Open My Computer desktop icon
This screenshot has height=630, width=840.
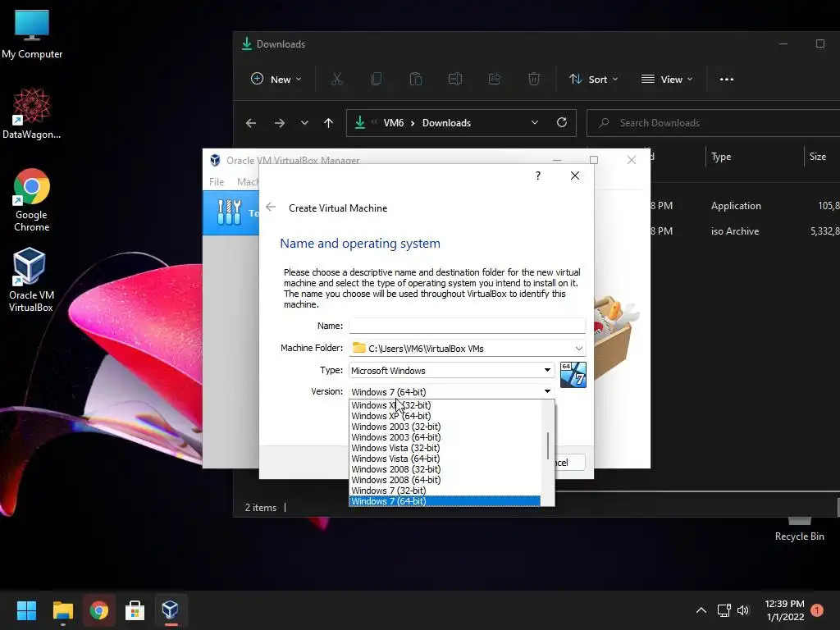(32, 34)
